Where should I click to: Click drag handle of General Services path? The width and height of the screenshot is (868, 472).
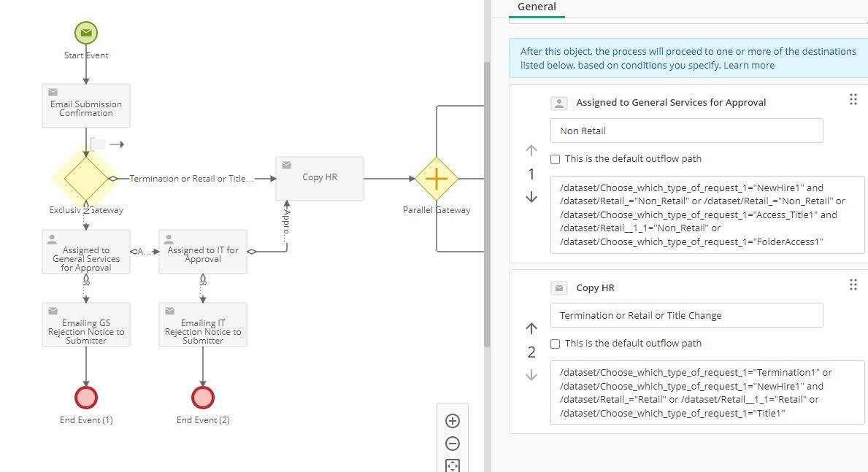click(x=853, y=100)
